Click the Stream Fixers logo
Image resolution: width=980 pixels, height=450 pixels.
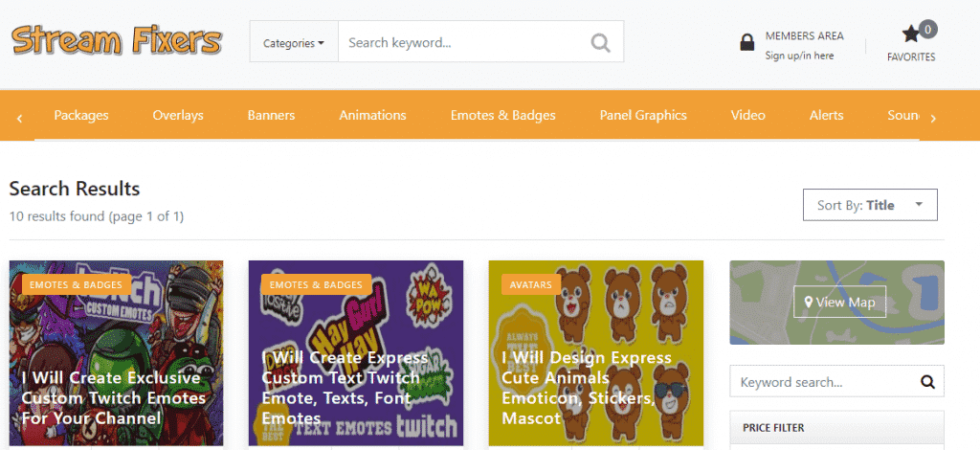click(x=117, y=40)
